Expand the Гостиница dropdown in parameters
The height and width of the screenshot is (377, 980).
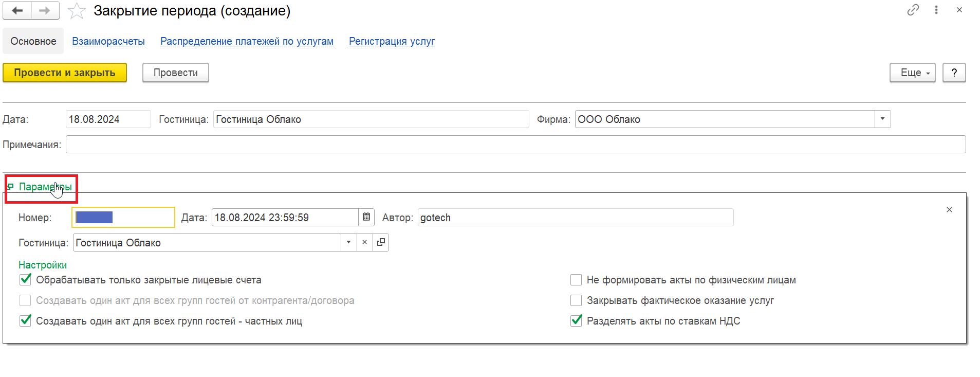pos(348,242)
